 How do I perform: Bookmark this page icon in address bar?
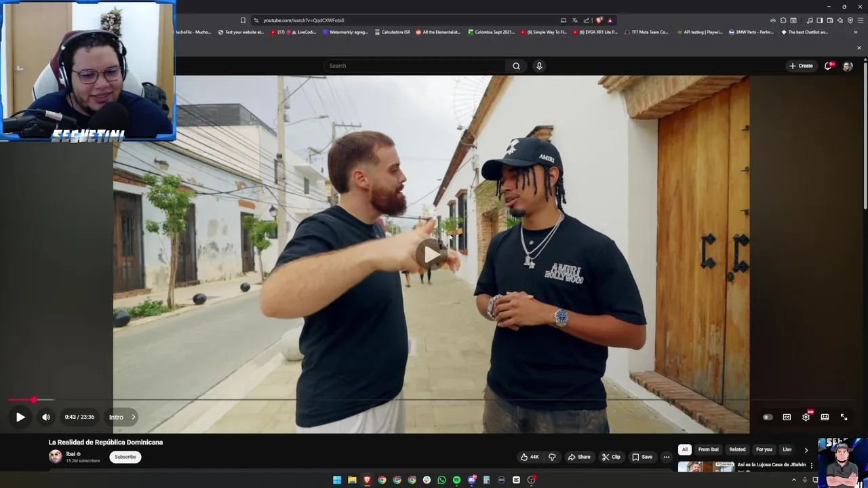243,20
